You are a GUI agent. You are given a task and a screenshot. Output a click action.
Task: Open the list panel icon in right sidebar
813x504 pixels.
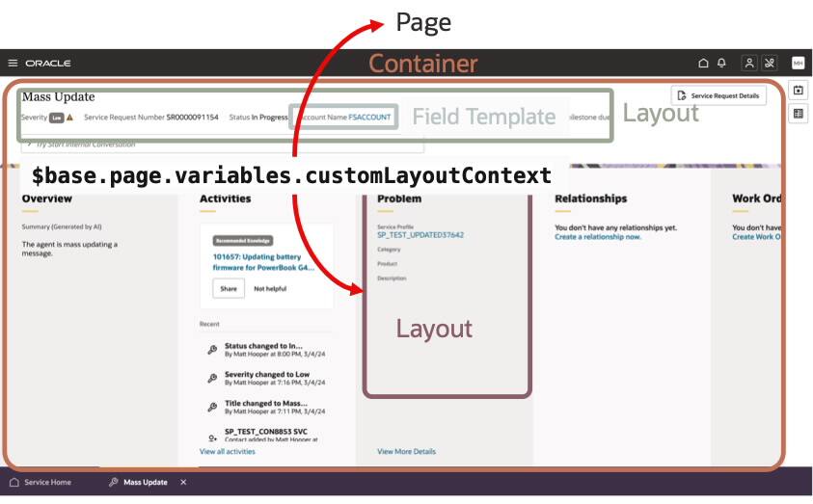click(x=799, y=114)
